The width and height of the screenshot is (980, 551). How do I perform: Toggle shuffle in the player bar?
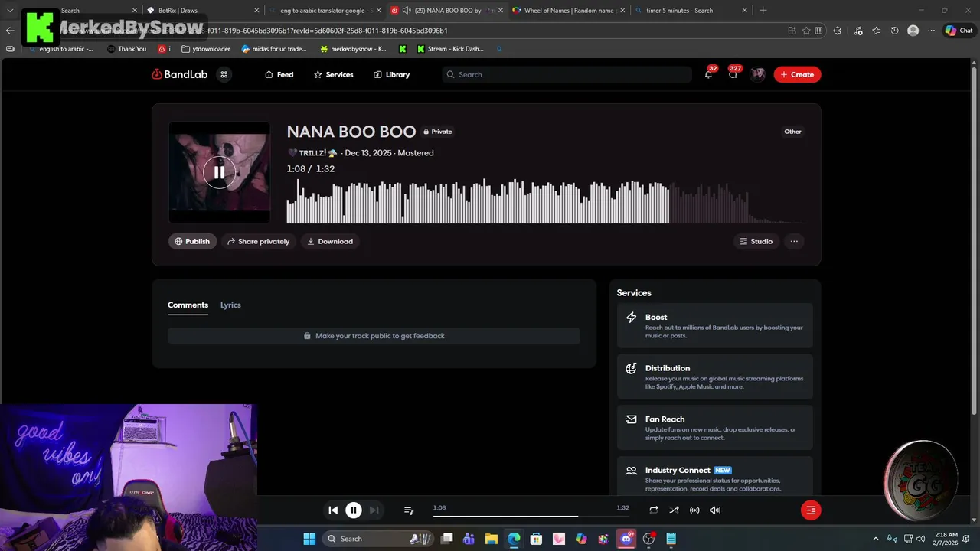(x=674, y=510)
